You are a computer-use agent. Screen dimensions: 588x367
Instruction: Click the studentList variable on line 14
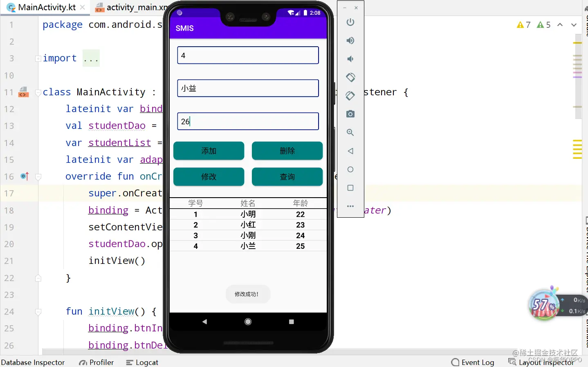click(x=119, y=143)
